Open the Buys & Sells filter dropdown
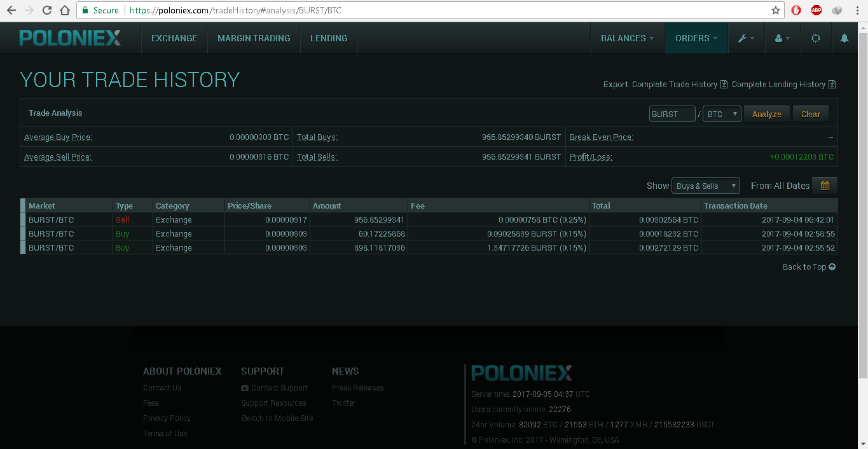This screenshot has width=868, height=449. [x=706, y=186]
